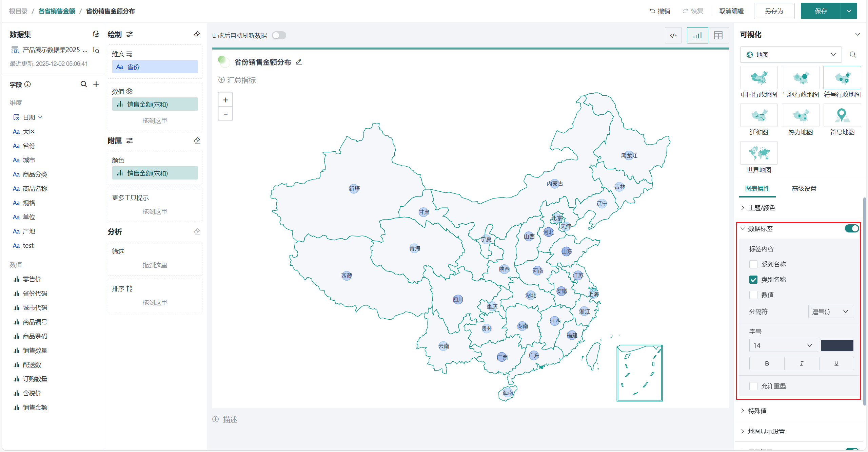Select 气泡行政地图 chart thumbnail
This screenshot has height=452, width=868.
click(801, 78)
